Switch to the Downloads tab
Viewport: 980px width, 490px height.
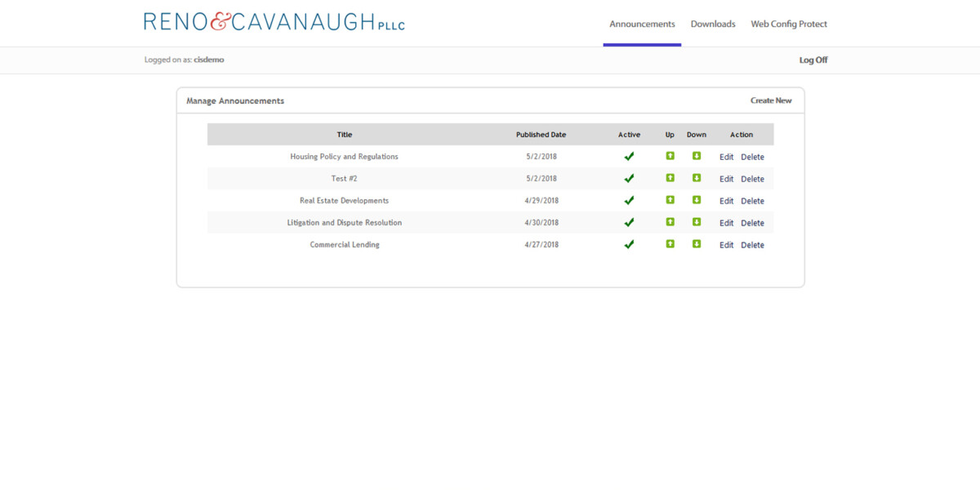713,24
